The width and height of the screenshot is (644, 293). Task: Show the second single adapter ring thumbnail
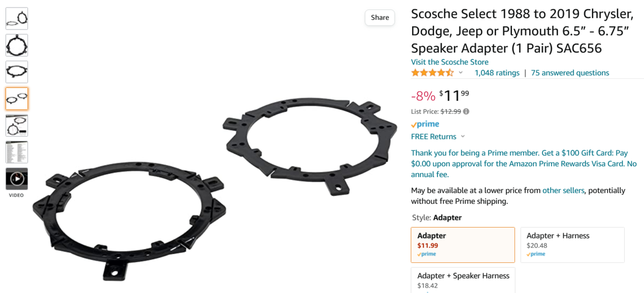[x=17, y=46]
